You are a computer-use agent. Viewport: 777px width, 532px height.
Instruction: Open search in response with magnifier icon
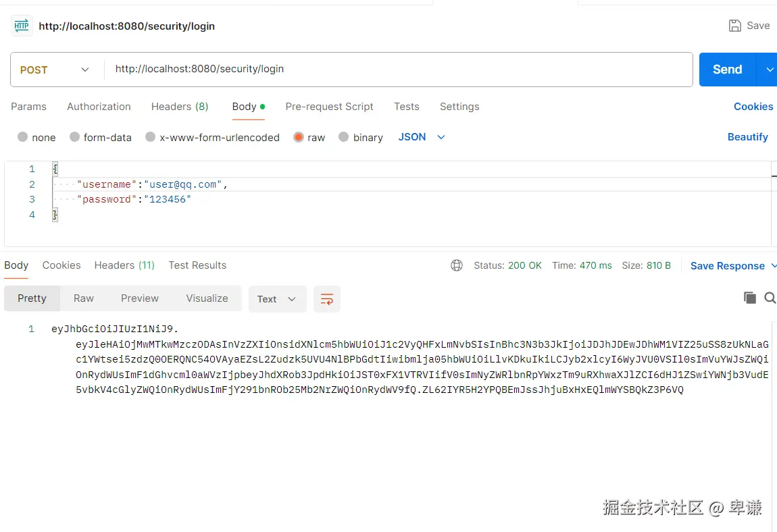770,298
